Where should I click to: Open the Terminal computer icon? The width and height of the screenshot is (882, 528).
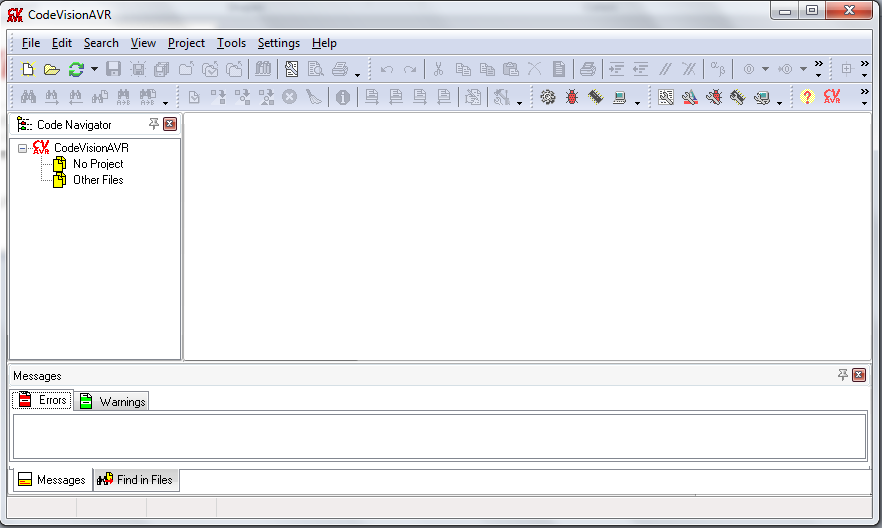coord(619,97)
